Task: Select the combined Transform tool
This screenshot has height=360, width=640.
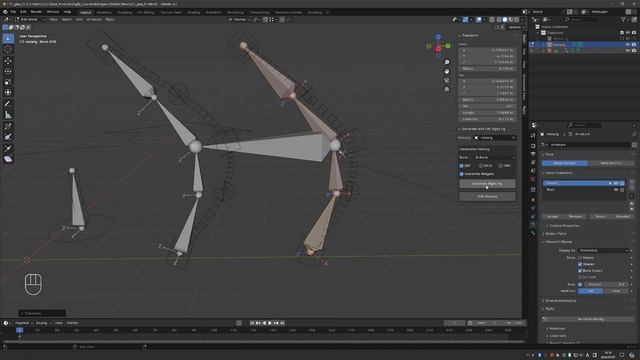Action: point(8,93)
